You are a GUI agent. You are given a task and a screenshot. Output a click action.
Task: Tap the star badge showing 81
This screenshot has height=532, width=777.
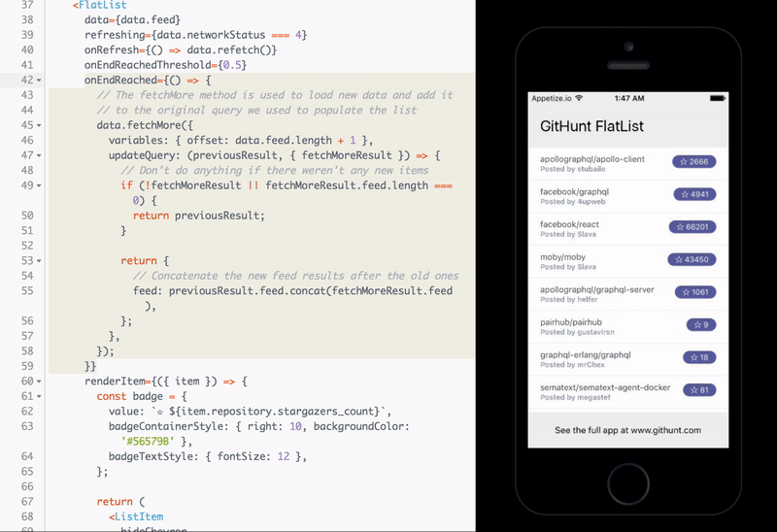coord(699,390)
